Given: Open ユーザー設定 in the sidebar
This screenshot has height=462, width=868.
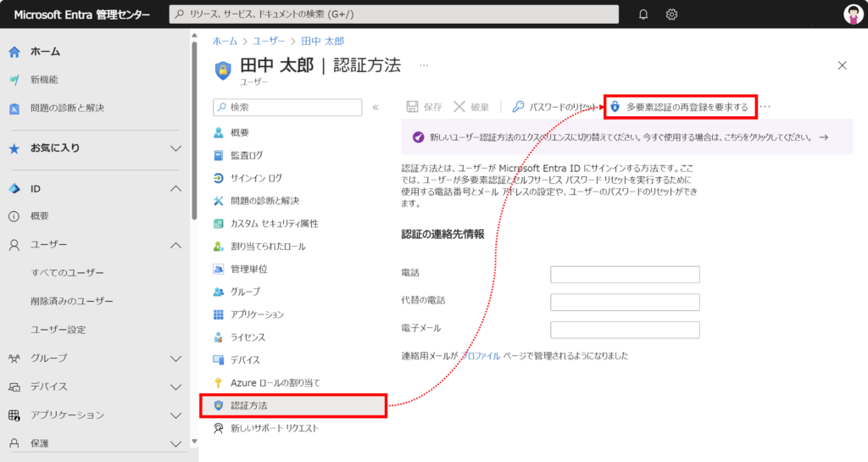Looking at the screenshot, I should click(58, 330).
